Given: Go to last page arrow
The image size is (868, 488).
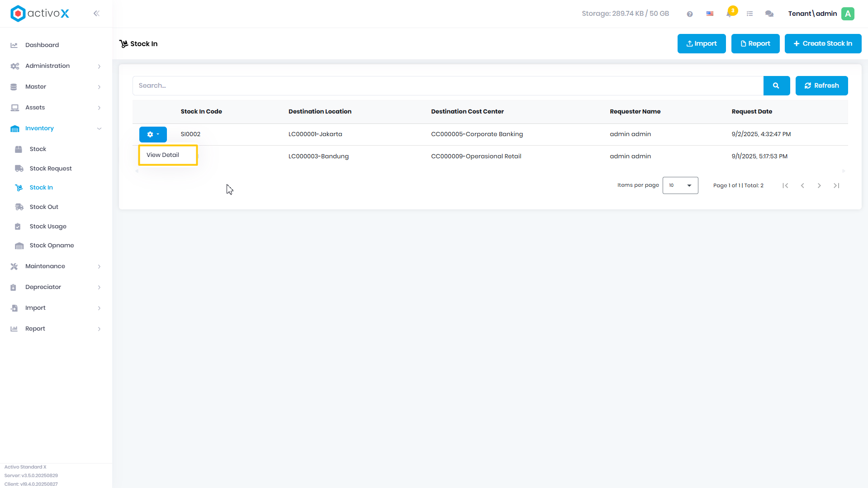Looking at the screenshot, I should (836, 185).
